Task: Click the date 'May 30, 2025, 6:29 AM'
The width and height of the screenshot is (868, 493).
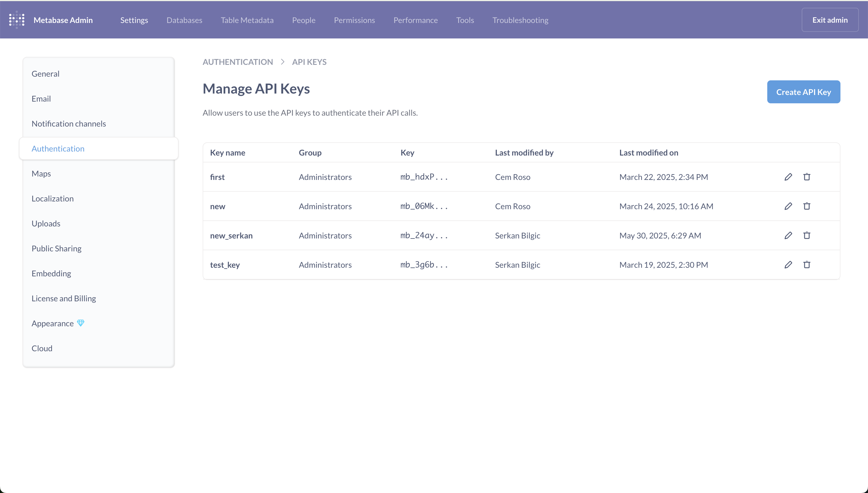Action: [x=660, y=236]
